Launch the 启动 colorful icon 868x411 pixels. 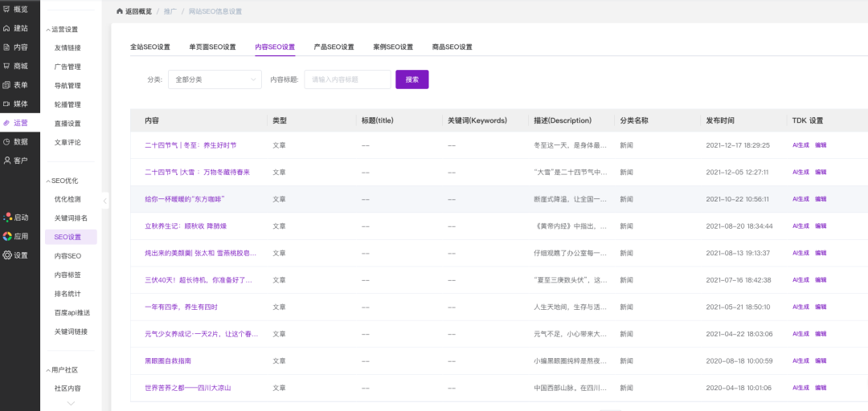[x=7, y=218]
